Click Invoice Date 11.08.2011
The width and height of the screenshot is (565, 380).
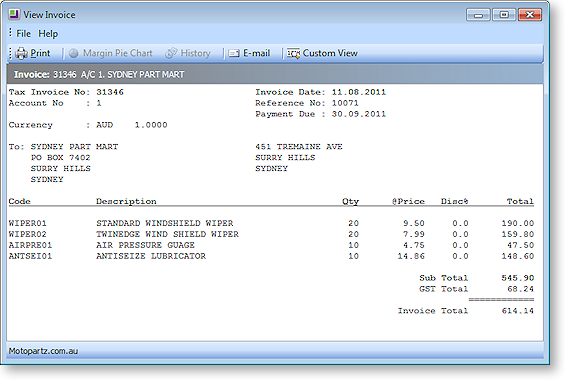pos(359,92)
